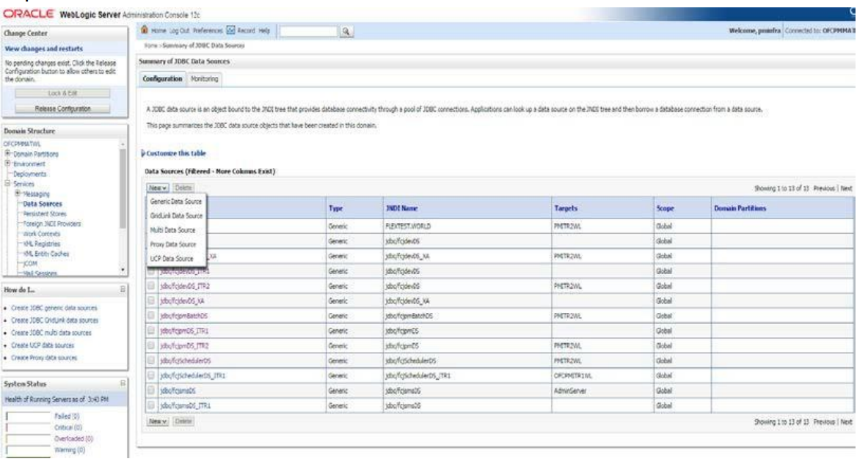Tick checkbox for jdbc/fcjpmDS_ITR1
This screenshot has height=467, width=868.
point(151,331)
